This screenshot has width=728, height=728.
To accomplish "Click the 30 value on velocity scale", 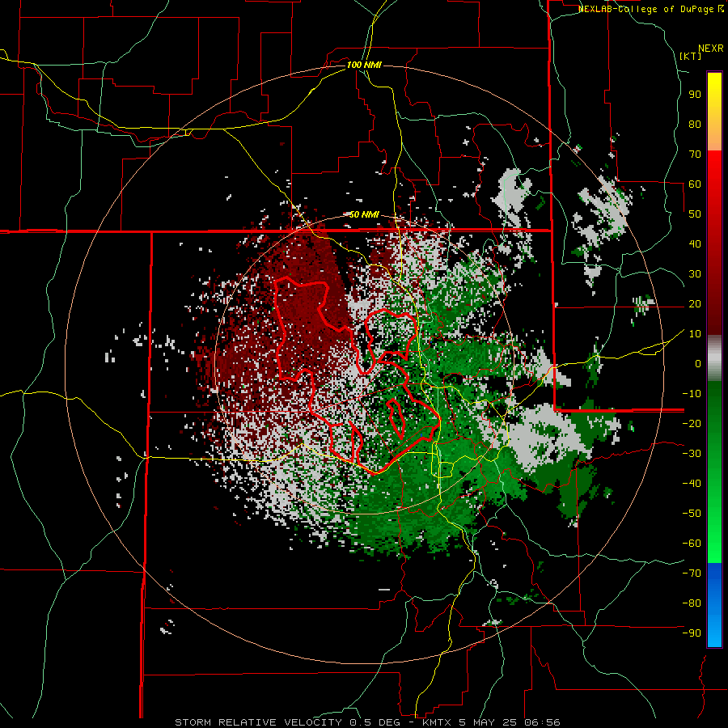I will [695, 274].
